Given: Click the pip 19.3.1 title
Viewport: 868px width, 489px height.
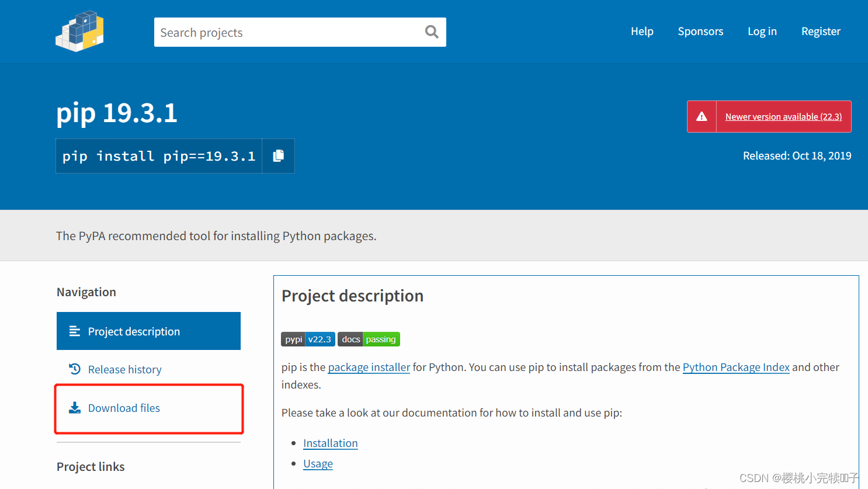Looking at the screenshot, I should 117,113.
